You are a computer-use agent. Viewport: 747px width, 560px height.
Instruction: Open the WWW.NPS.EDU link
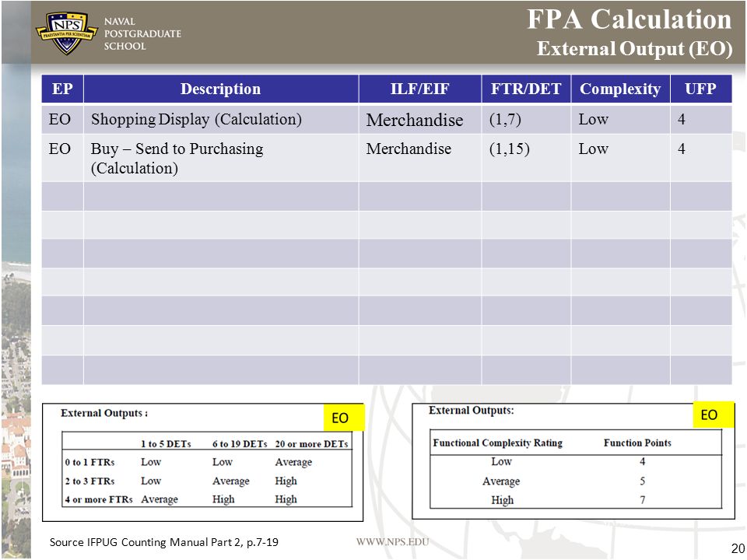tap(392, 542)
